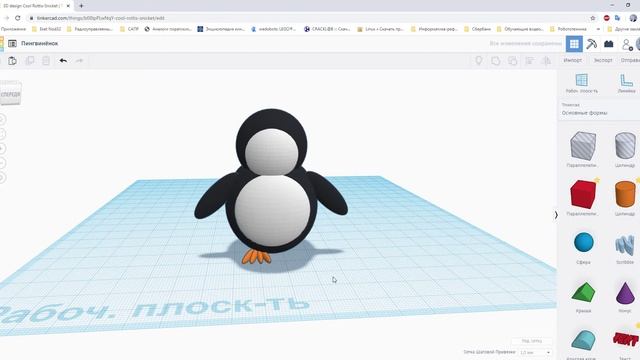Open the Радиоуправляемы... bookmark folder

pyautogui.click(x=89, y=29)
